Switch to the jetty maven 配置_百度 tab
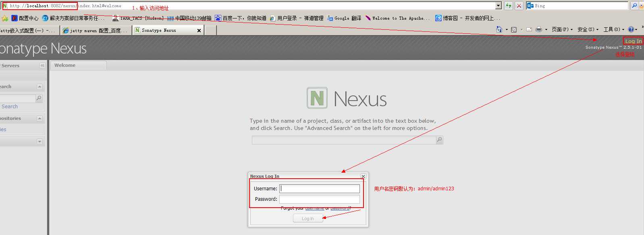Image resolution: width=644 pixels, height=235 pixels. coord(96,31)
